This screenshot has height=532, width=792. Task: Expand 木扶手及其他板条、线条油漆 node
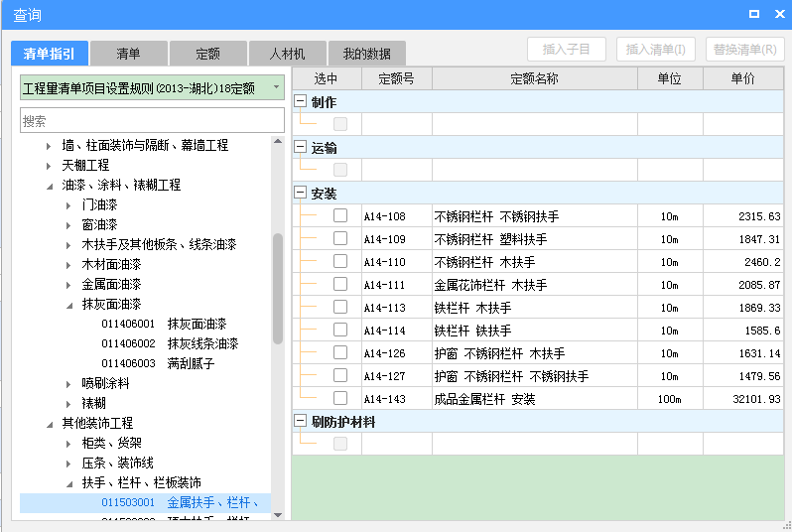click(x=68, y=245)
